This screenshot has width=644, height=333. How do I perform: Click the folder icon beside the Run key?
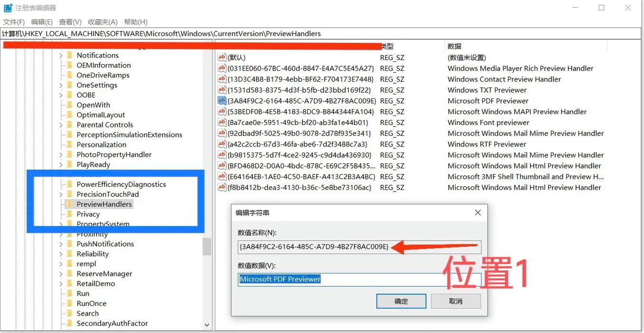click(x=68, y=293)
